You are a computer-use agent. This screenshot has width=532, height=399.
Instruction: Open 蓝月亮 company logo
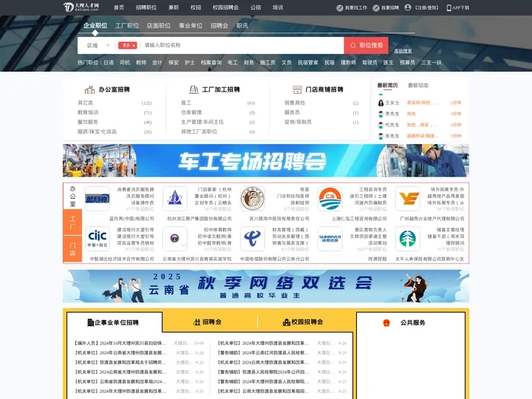[98, 199]
